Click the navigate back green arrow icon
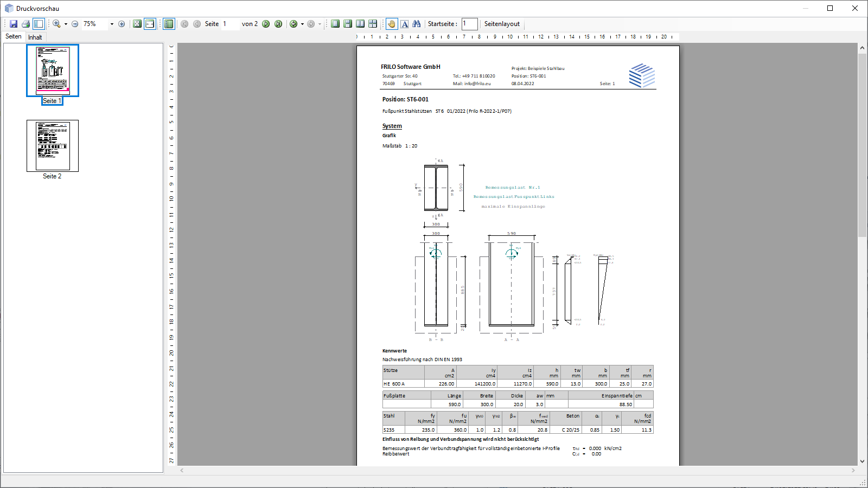868x488 pixels. tap(293, 24)
